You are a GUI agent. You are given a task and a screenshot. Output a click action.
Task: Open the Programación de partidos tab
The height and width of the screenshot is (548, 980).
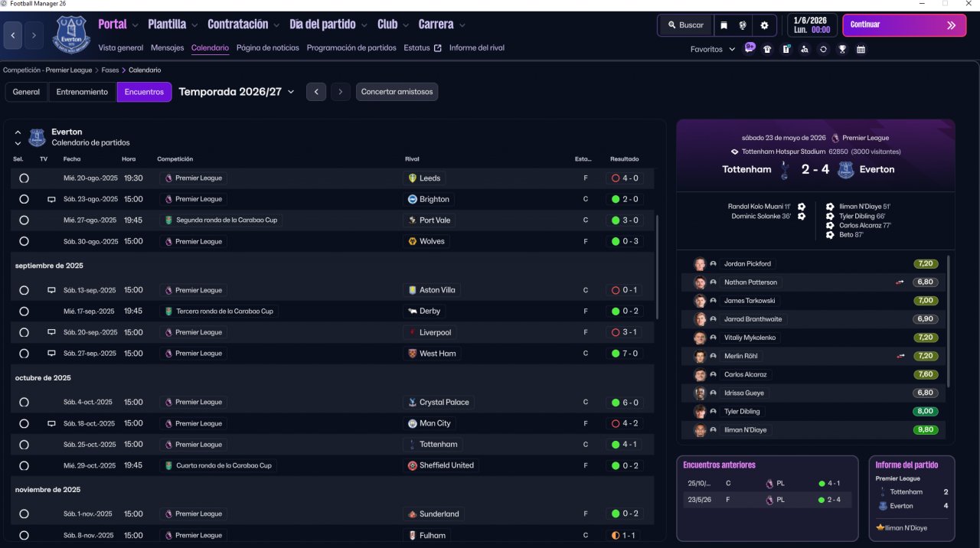coord(351,47)
